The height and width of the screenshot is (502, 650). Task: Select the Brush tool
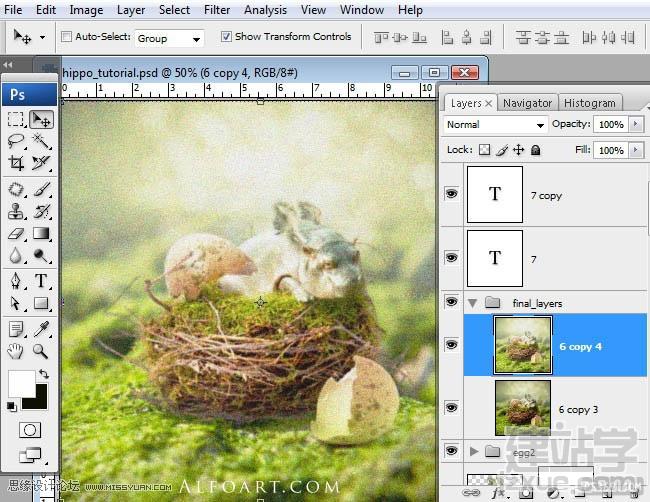[x=41, y=190]
